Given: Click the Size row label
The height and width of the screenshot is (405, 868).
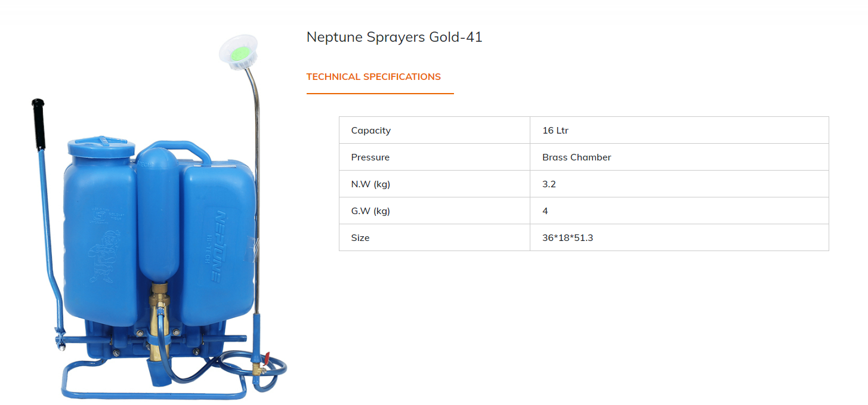Looking at the screenshot, I should [x=360, y=238].
